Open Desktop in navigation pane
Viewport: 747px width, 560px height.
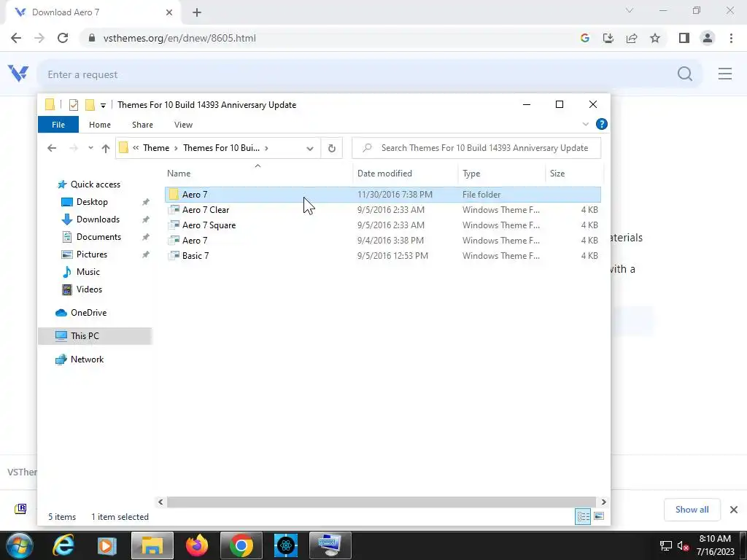[x=92, y=202]
